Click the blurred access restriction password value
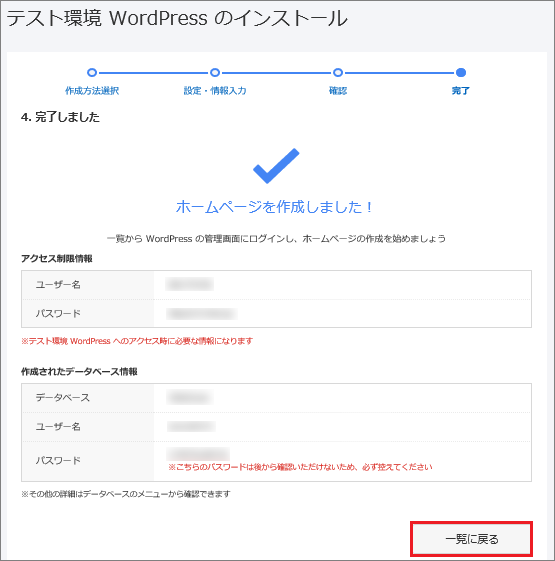This screenshot has height=561, width=555. pyautogui.click(x=201, y=314)
